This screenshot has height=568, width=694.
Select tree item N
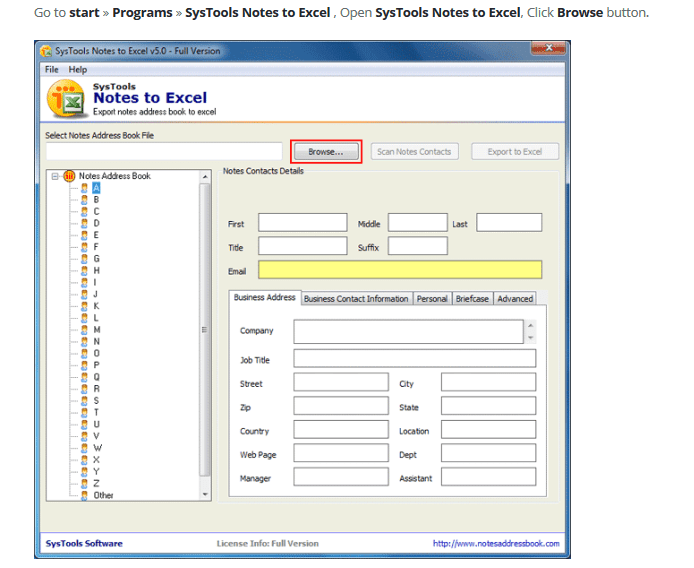point(96,341)
